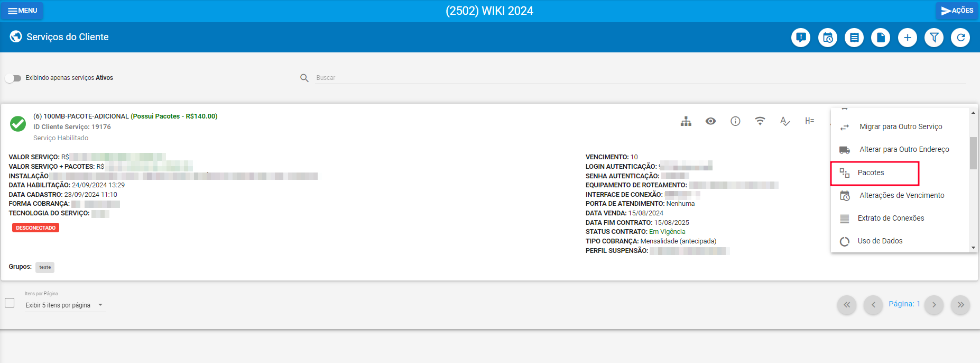Click the blank document icon in header

881,38
